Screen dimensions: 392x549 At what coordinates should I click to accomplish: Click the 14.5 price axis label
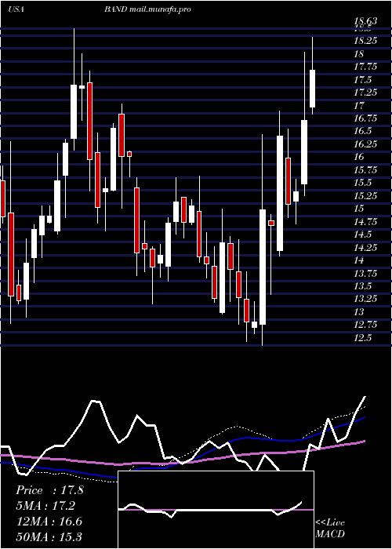pos(362,234)
